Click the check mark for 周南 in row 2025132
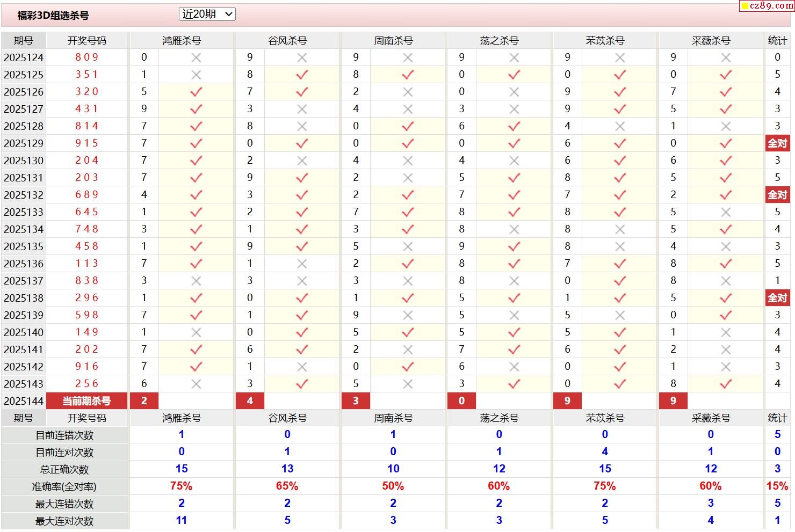 pyautogui.click(x=408, y=195)
